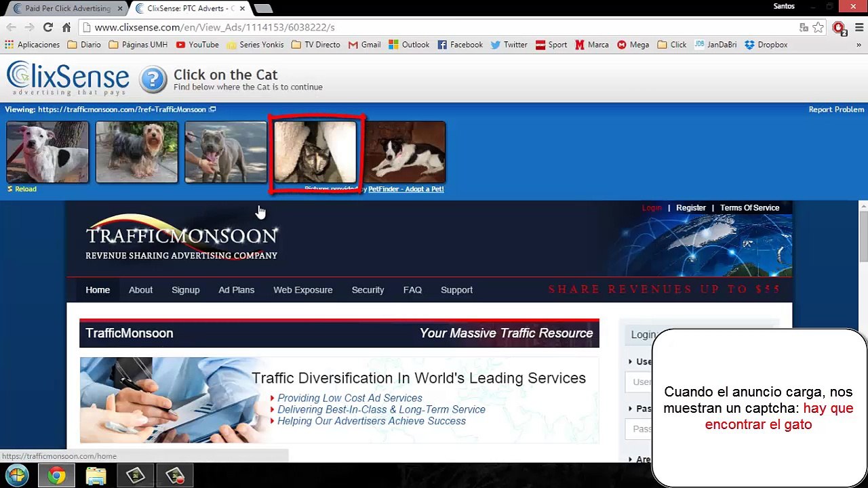Screen dimensions: 868x488
Task: Reload the captcha pictures
Action: 22,189
